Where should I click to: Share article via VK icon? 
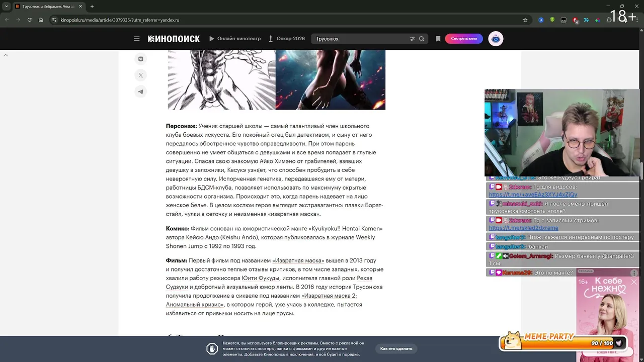pos(140,59)
